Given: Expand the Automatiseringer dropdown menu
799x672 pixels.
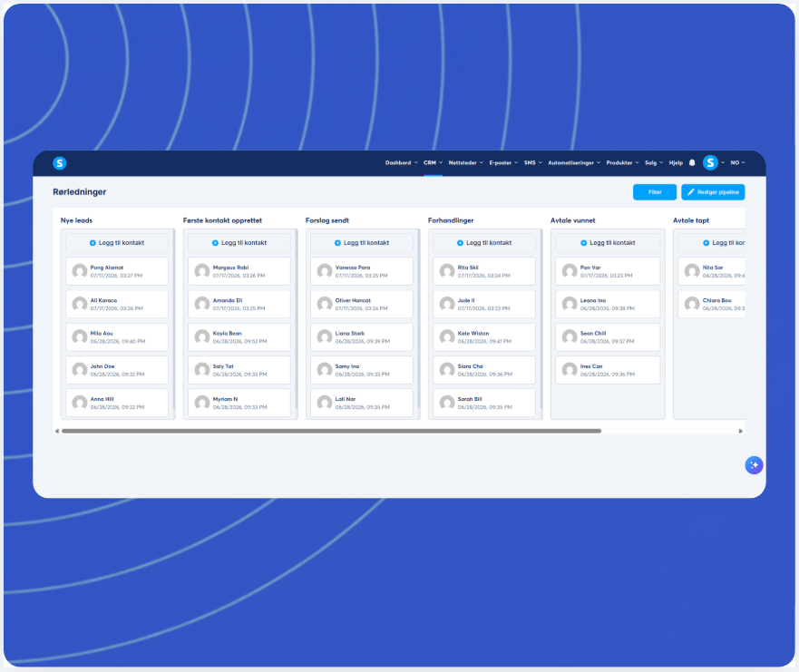Looking at the screenshot, I should pos(574,163).
